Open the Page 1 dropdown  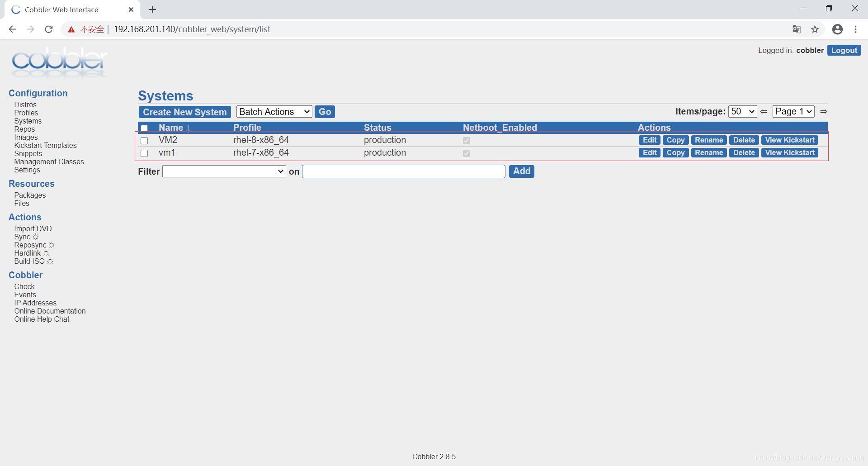point(793,111)
